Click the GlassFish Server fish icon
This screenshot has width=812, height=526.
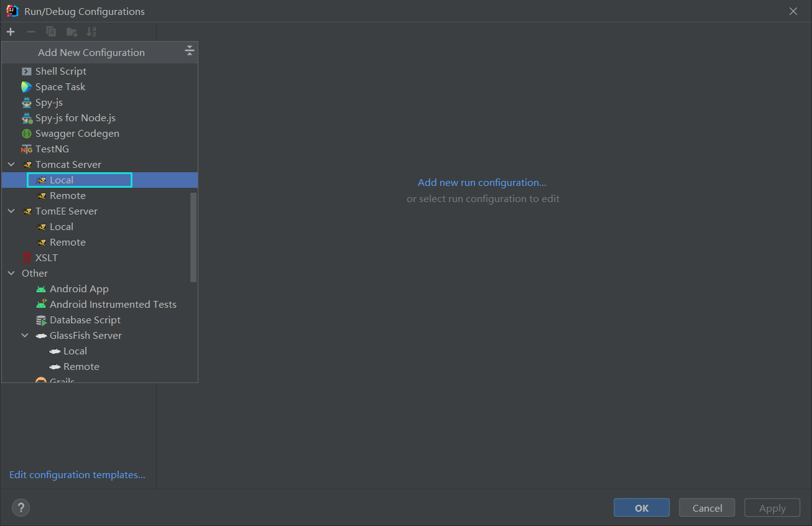pos(41,336)
